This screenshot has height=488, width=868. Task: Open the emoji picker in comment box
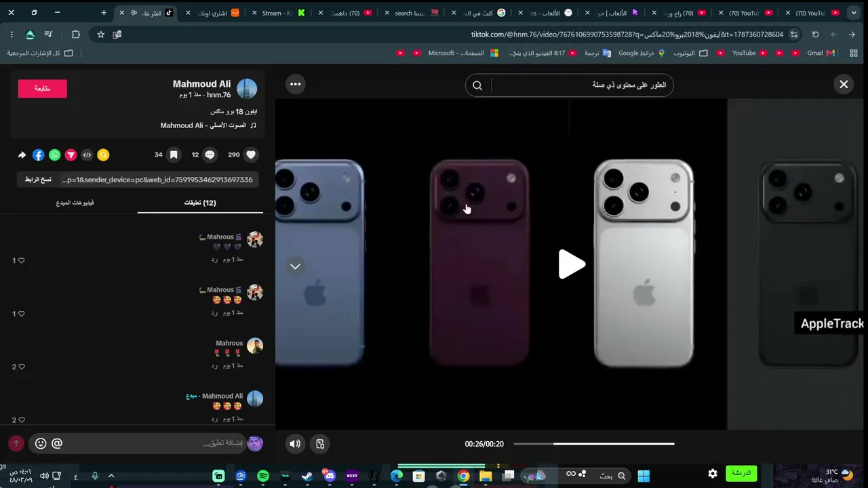coord(41,443)
